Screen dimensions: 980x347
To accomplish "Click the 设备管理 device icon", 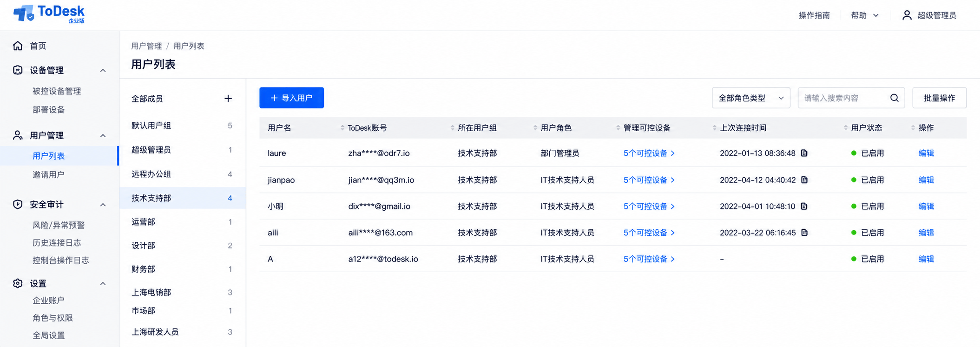I will click(x=18, y=70).
